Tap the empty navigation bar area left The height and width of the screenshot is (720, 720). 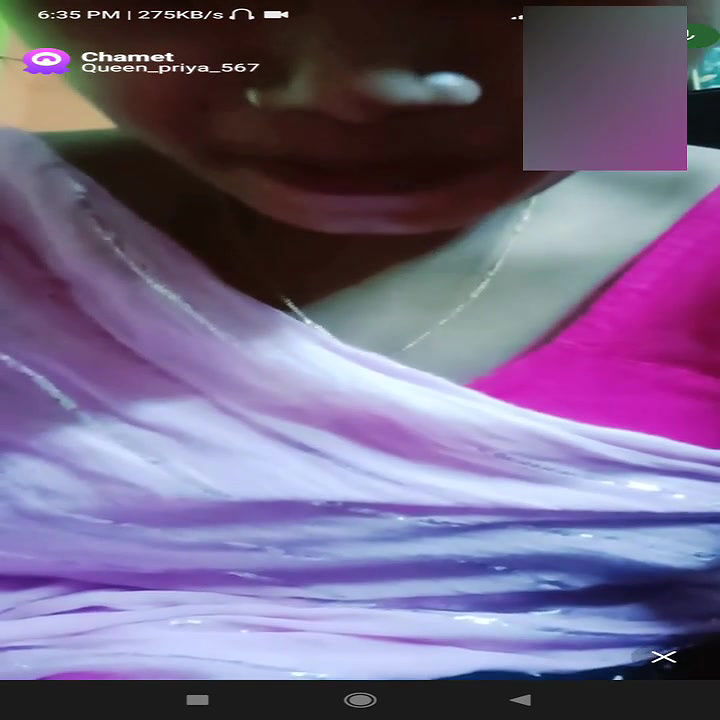80,700
